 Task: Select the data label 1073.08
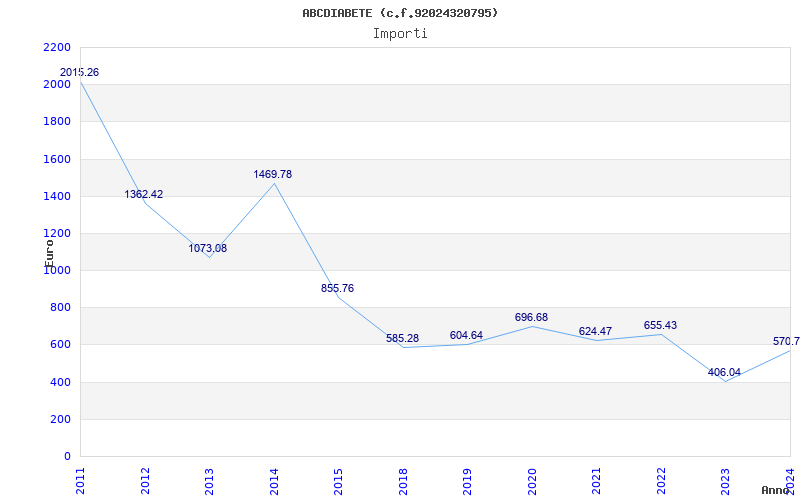click(208, 248)
